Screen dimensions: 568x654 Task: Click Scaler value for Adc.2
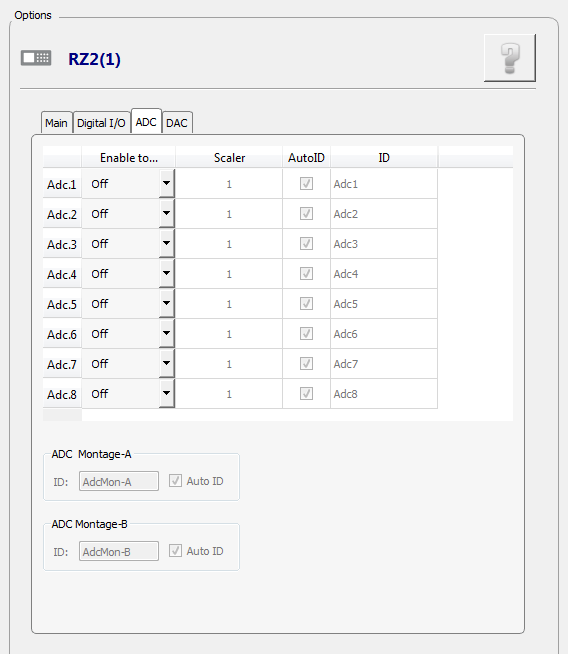tap(229, 214)
